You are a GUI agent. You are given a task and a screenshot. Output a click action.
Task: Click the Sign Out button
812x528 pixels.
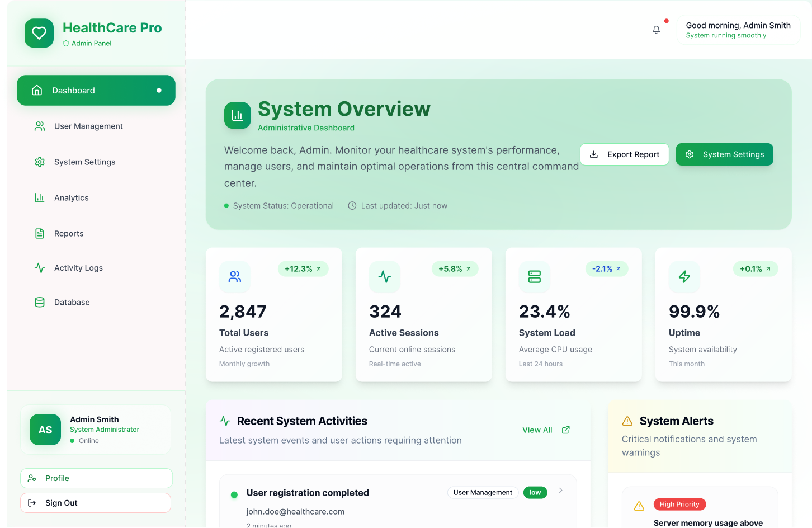tap(96, 503)
